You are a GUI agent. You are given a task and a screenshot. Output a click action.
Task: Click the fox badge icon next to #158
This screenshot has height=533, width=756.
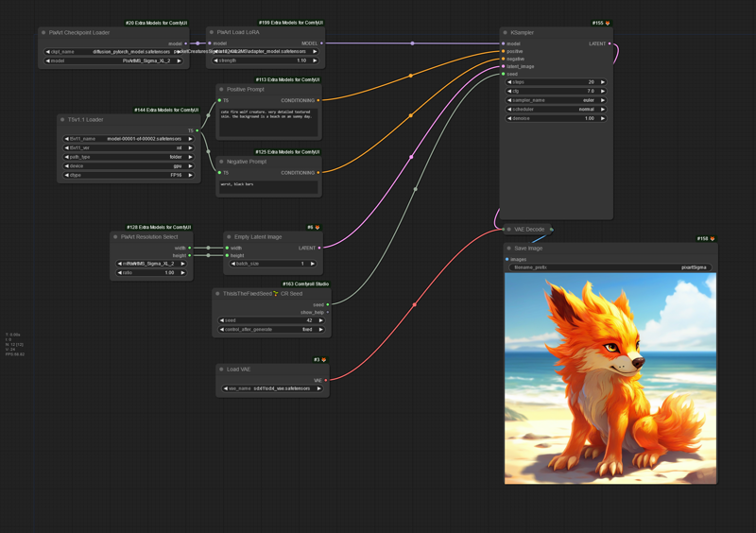click(x=713, y=239)
